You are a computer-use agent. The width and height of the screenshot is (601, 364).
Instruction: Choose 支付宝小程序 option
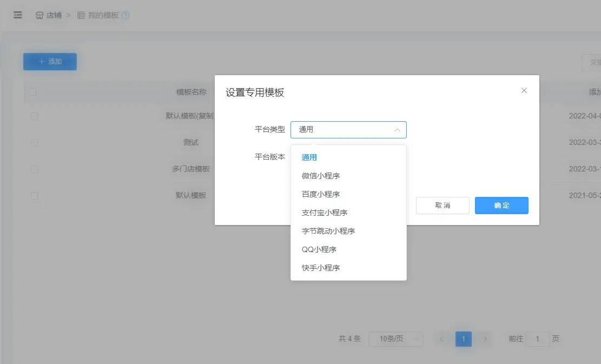(x=325, y=213)
